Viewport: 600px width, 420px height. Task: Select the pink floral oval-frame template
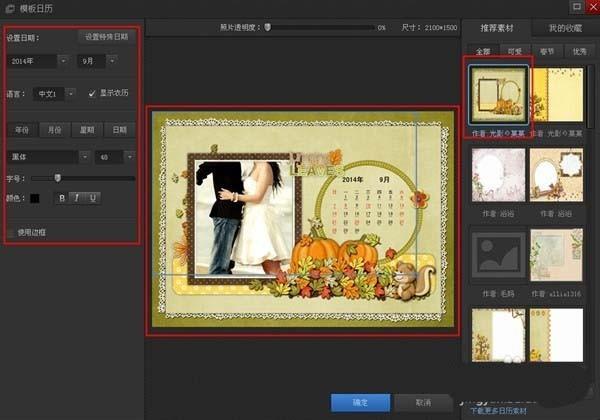coord(499,175)
